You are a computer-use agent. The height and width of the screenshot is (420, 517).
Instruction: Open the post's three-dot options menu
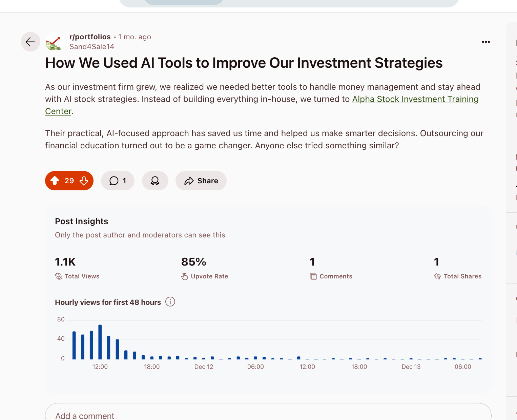(486, 42)
